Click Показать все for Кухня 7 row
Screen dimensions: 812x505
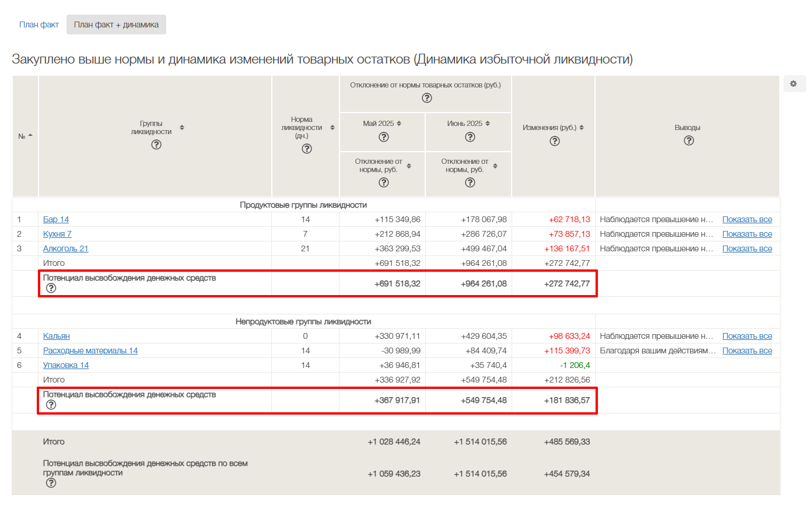pos(747,234)
